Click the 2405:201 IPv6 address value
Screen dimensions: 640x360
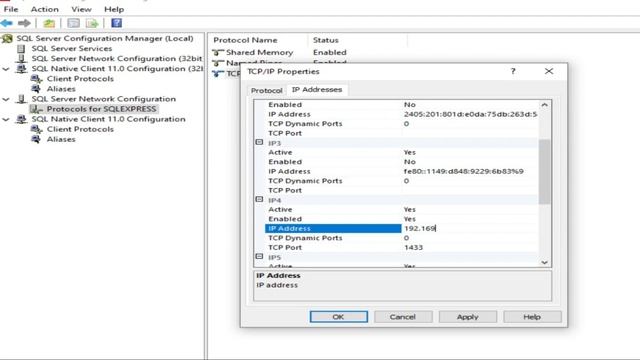click(x=470, y=114)
